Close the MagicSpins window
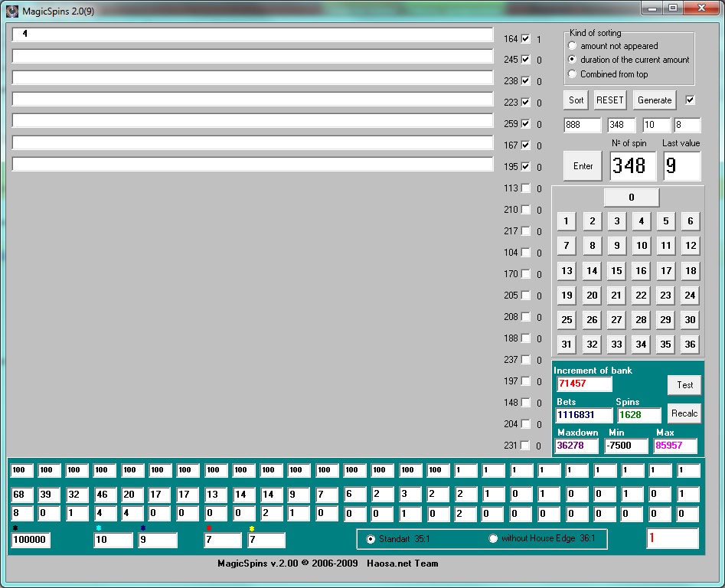Image resolution: width=725 pixels, height=588 pixels. pos(701,8)
